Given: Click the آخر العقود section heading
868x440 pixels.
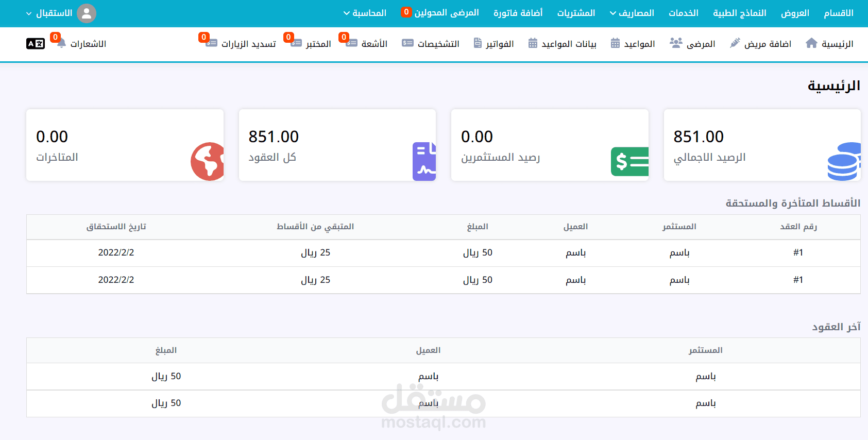Looking at the screenshot, I should pyautogui.click(x=837, y=327).
